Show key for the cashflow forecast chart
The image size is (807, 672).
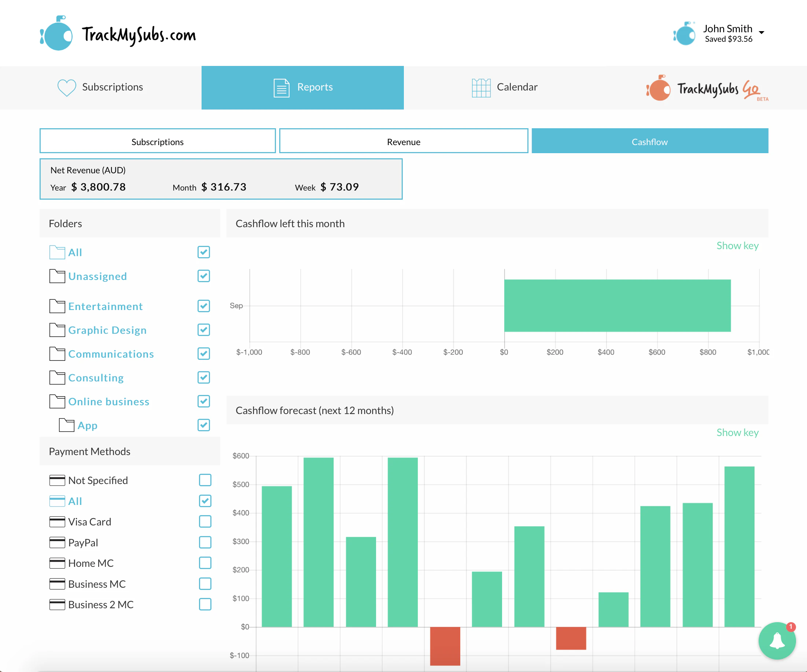pyautogui.click(x=737, y=433)
